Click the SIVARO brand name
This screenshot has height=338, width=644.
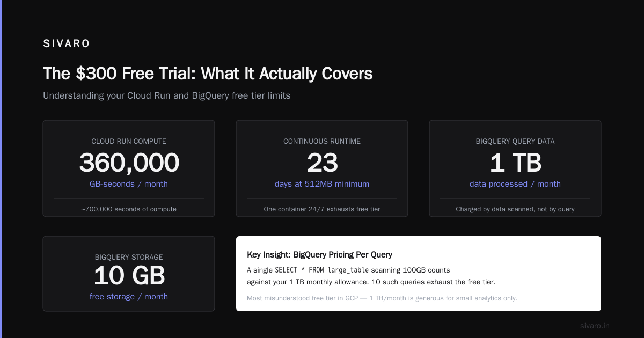[67, 44]
